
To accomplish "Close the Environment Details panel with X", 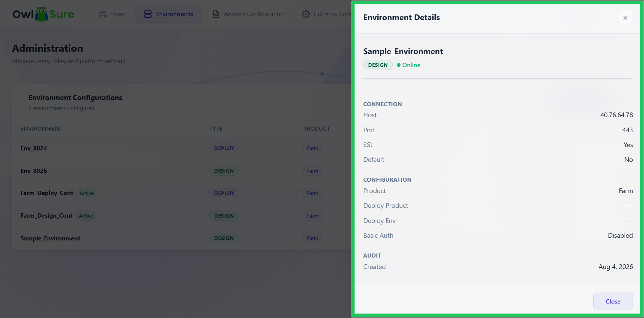I will point(625,17).
